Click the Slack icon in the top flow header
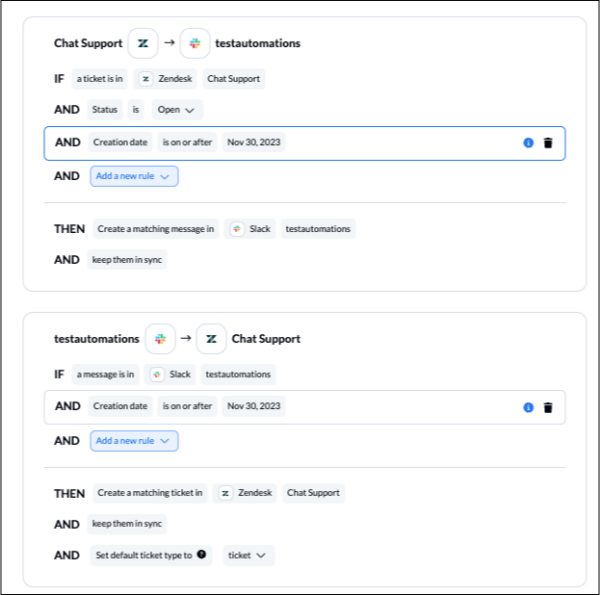Image resolution: width=600 pixels, height=595 pixels. pos(195,43)
